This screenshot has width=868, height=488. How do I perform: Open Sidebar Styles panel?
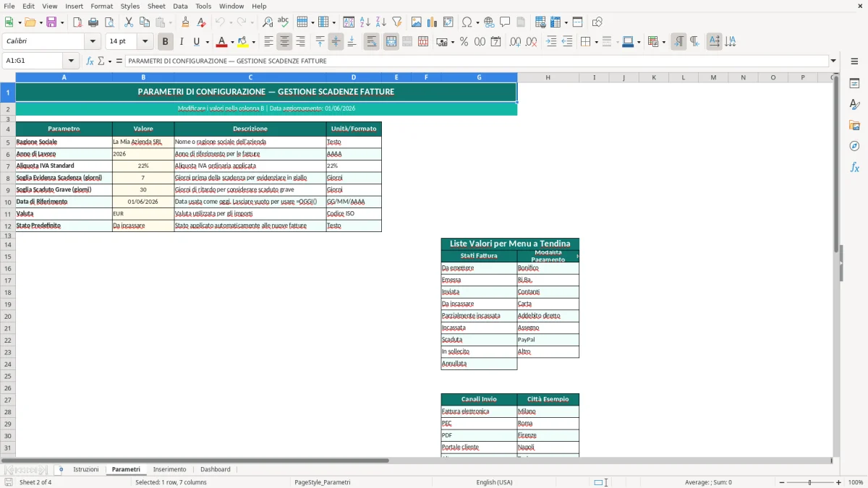tap(854, 105)
